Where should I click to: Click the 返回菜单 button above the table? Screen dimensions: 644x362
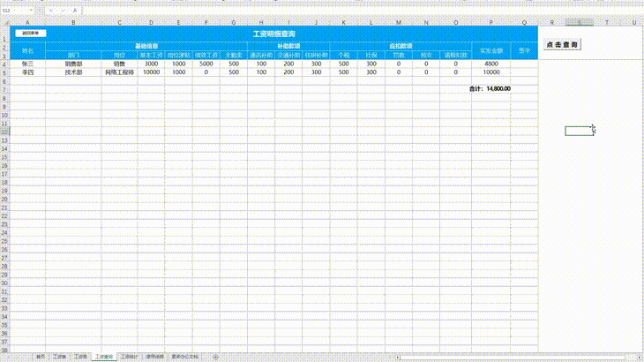click(x=29, y=33)
